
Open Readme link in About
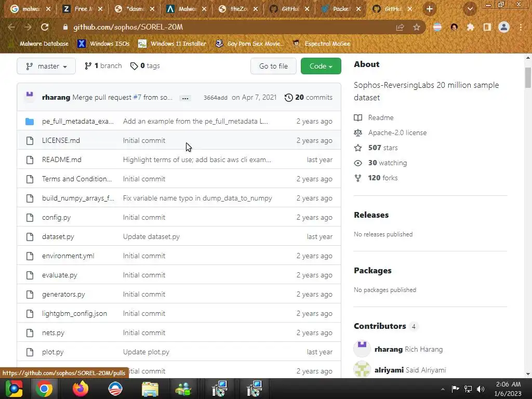pyautogui.click(x=374, y=117)
